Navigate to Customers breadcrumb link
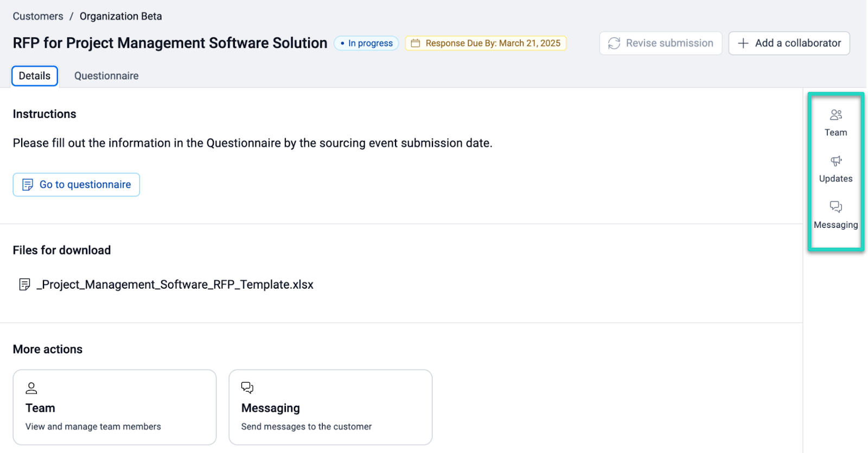 38,16
